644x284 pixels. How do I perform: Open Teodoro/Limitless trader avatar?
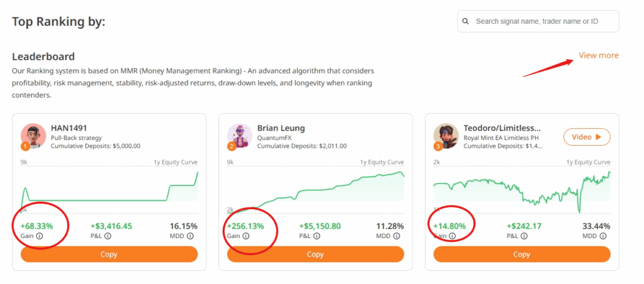446,136
